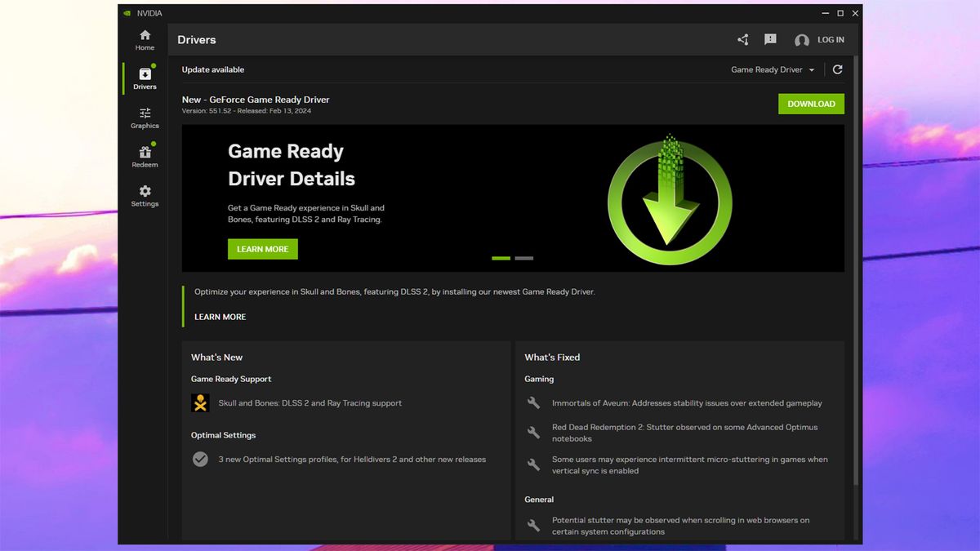
Task: Select the second carousel indicator dot
Action: click(523, 258)
